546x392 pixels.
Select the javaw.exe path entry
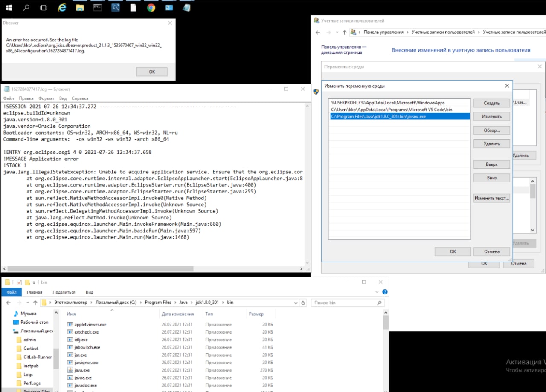pyautogui.click(x=400, y=116)
